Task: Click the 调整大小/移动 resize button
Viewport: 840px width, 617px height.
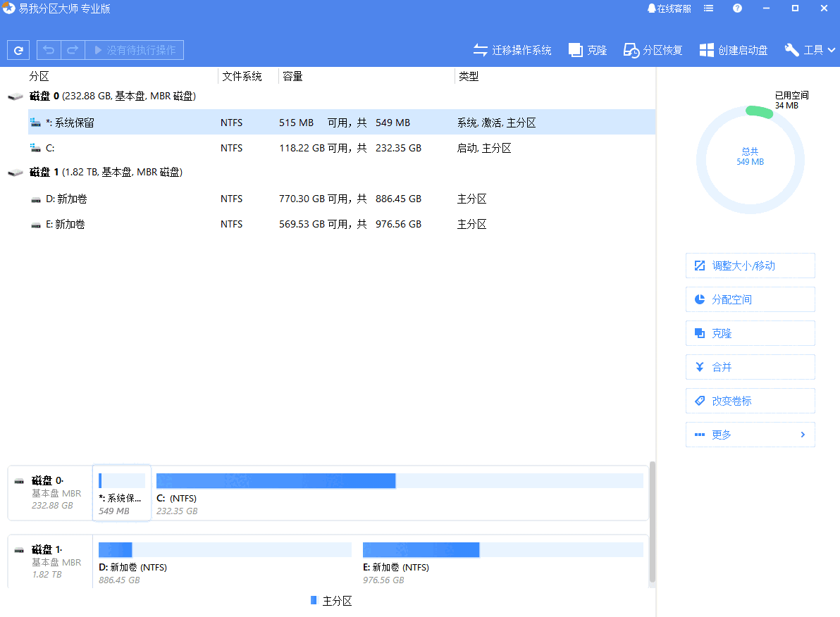Action: pyautogui.click(x=750, y=266)
